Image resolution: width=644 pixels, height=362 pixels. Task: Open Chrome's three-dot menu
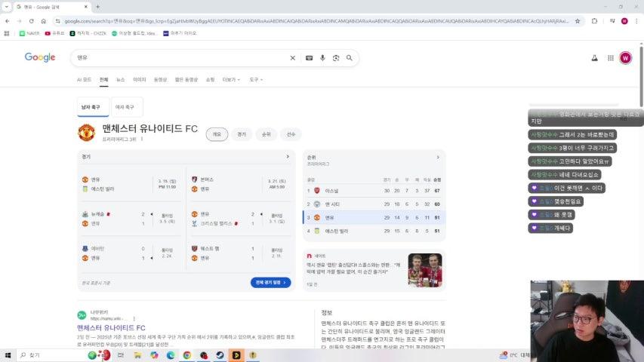[x=636, y=21]
